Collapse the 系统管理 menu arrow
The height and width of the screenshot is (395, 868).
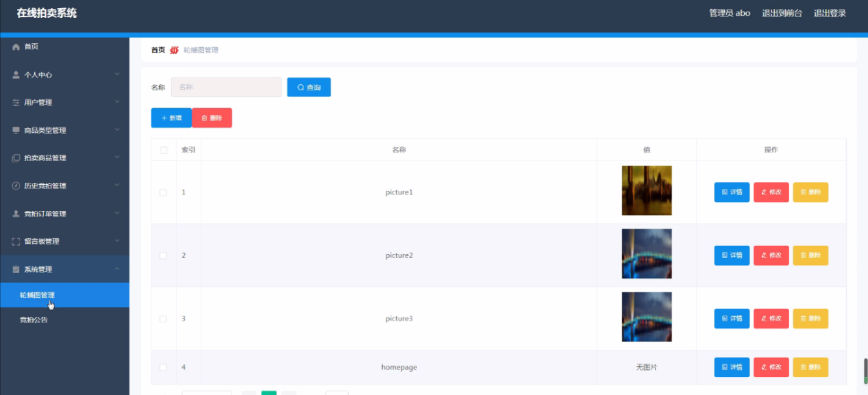tap(117, 268)
